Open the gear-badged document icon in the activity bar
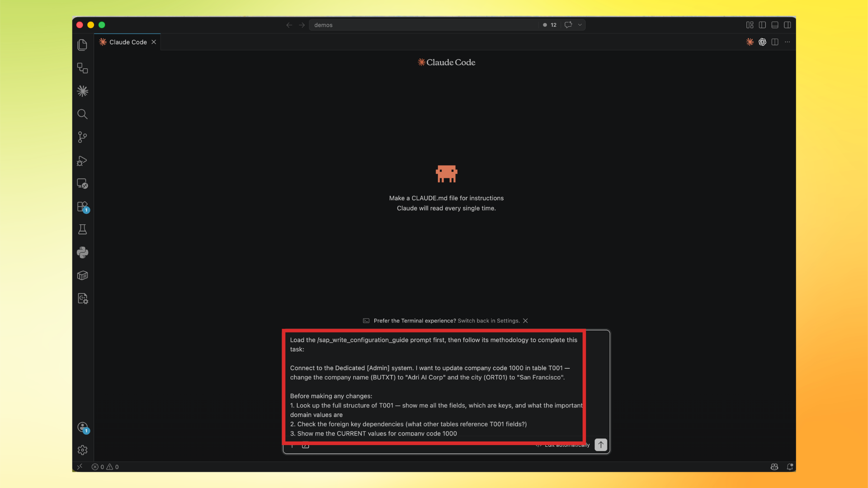Screen dimensions: 868x488 (82, 299)
